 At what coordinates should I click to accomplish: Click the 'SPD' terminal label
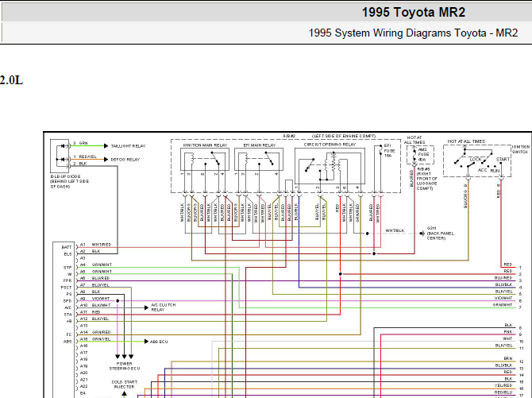(67, 301)
